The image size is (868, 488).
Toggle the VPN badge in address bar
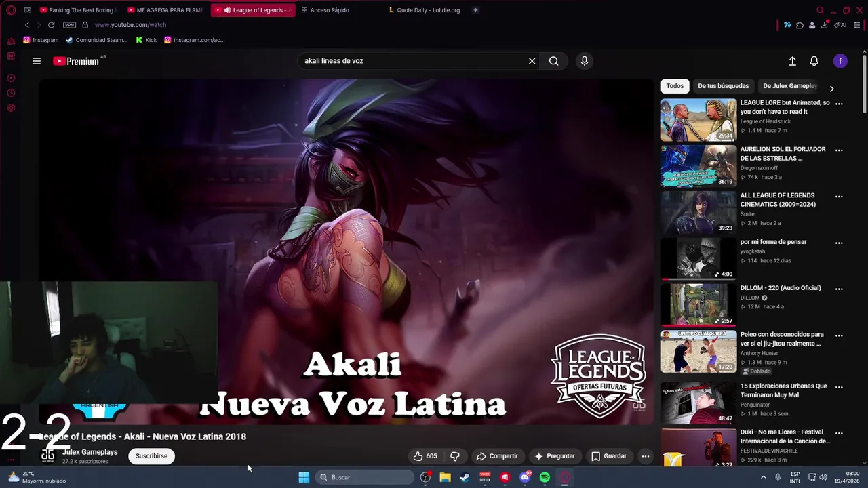[69, 25]
